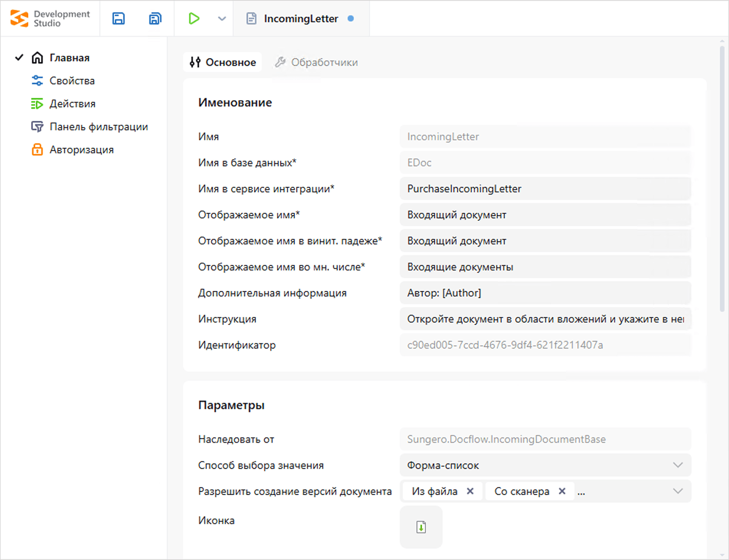This screenshot has width=729, height=560.
Task: Remove the Из файла tag
Action: (x=470, y=491)
